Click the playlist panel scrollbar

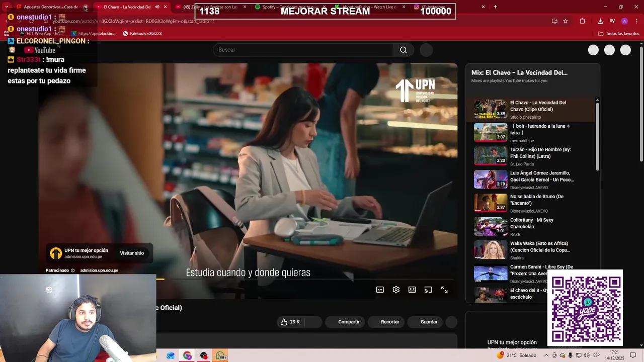pyautogui.click(x=597, y=136)
